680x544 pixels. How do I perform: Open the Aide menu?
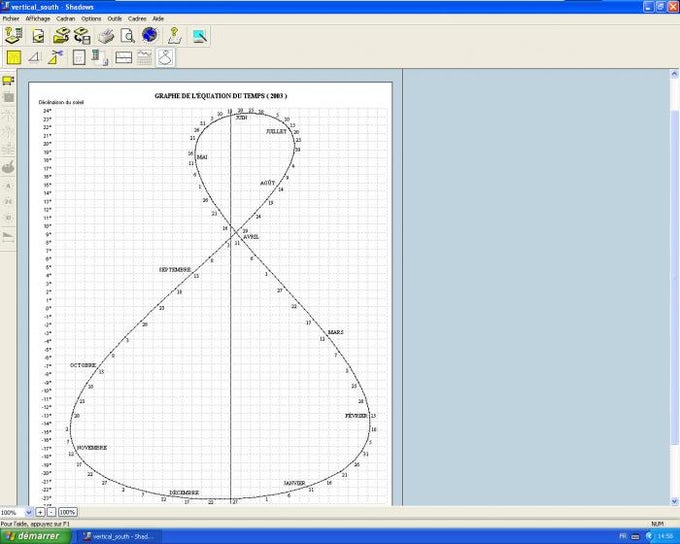[158, 19]
